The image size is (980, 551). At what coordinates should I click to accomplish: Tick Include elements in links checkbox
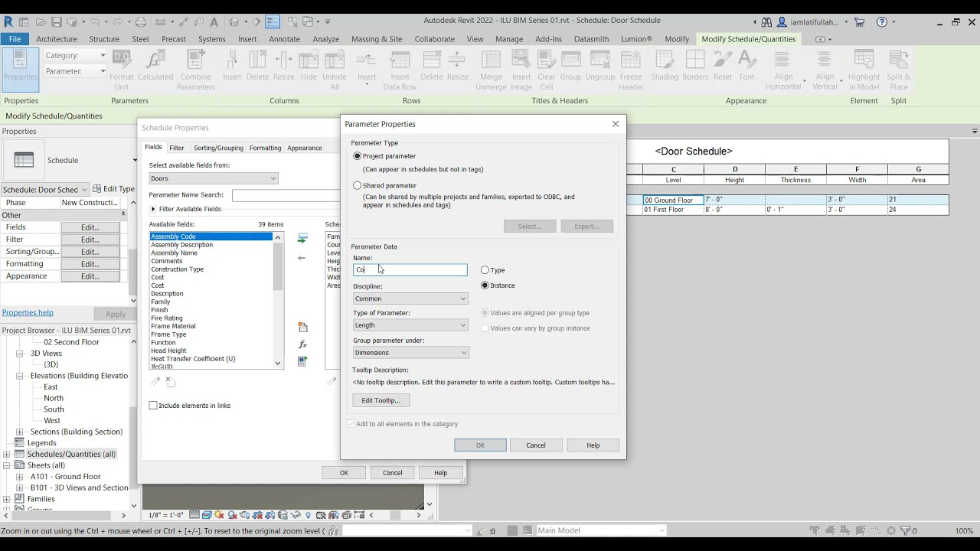(x=153, y=406)
